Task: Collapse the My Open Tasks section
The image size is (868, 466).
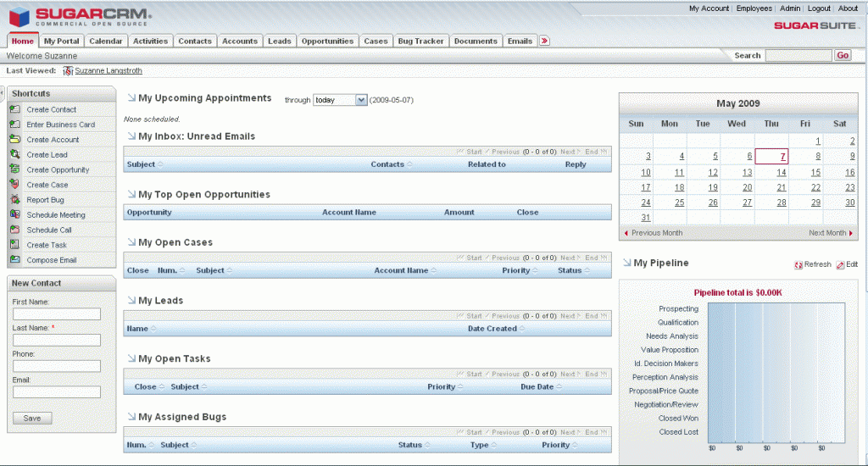Action: click(x=131, y=358)
